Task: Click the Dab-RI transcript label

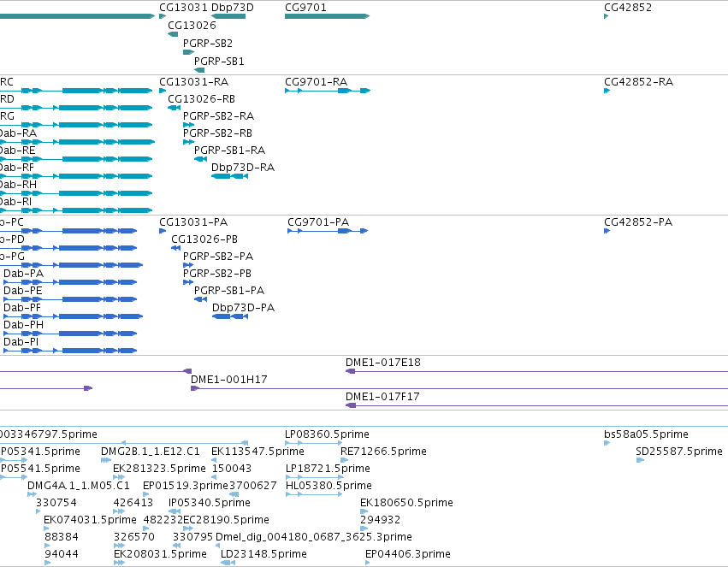Action: tap(15, 202)
